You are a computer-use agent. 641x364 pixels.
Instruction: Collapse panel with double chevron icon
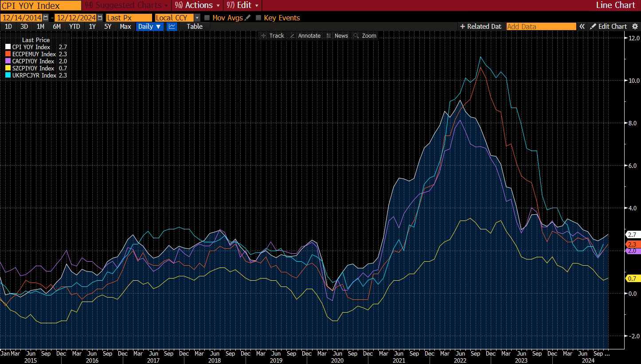pyautogui.click(x=582, y=27)
